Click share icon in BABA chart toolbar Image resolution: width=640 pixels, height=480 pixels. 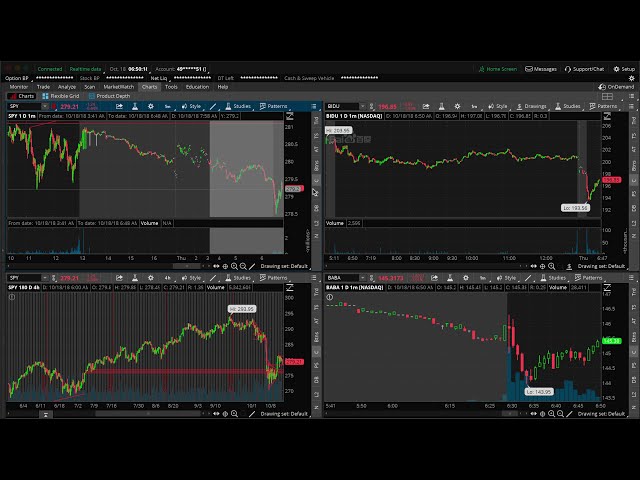(434, 278)
